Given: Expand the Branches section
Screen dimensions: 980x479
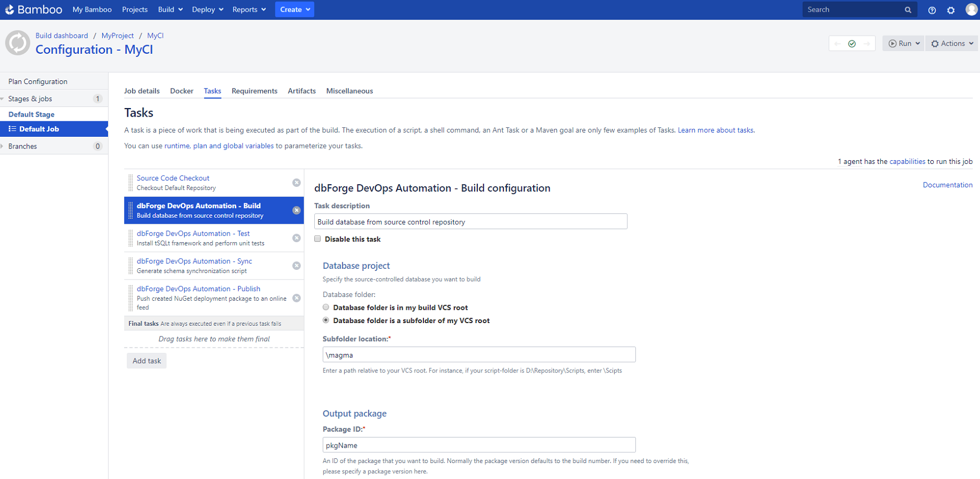Looking at the screenshot, I should click(x=3, y=146).
